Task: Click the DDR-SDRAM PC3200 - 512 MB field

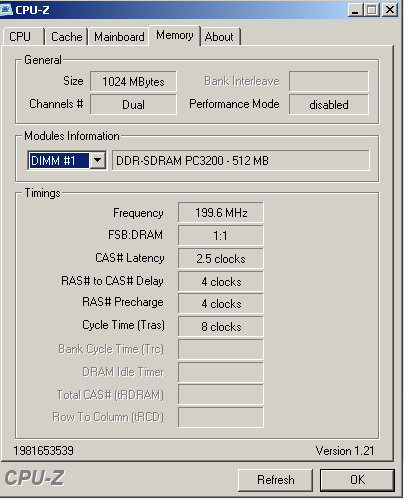Action: (x=241, y=160)
